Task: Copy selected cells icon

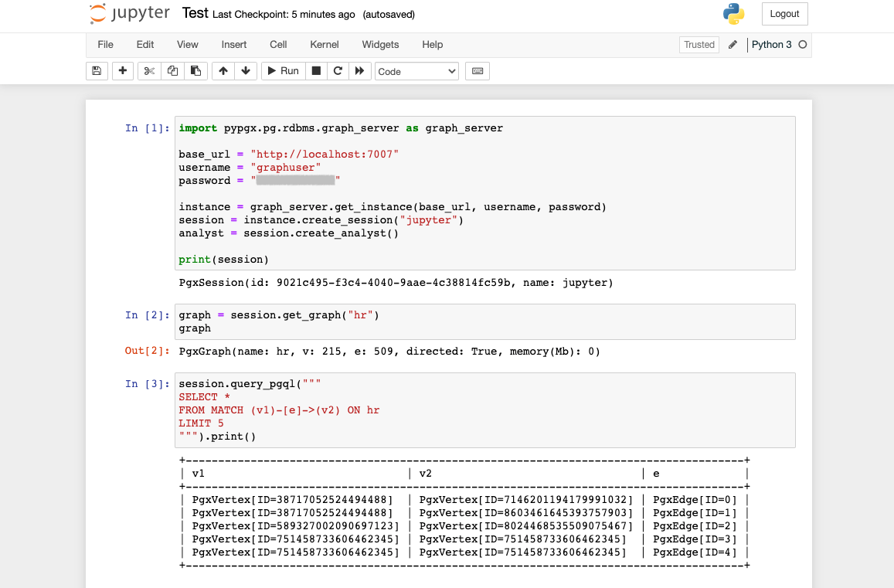Action: 172,71
